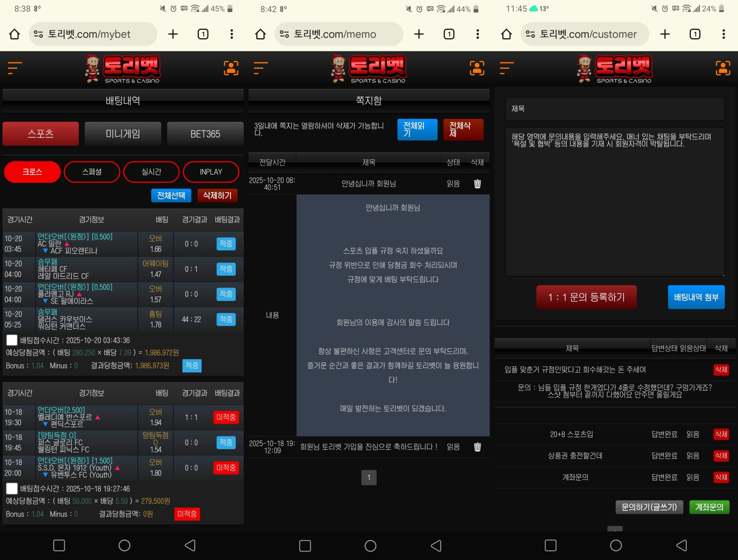Open the tab switcher showing 1 tab
The image size is (738, 560).
coord(202,34)
